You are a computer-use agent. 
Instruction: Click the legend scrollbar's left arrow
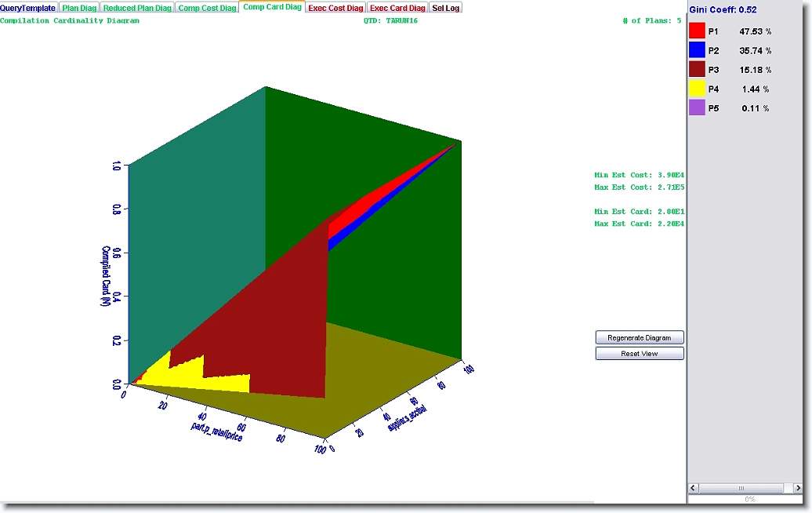click(694, 488)
